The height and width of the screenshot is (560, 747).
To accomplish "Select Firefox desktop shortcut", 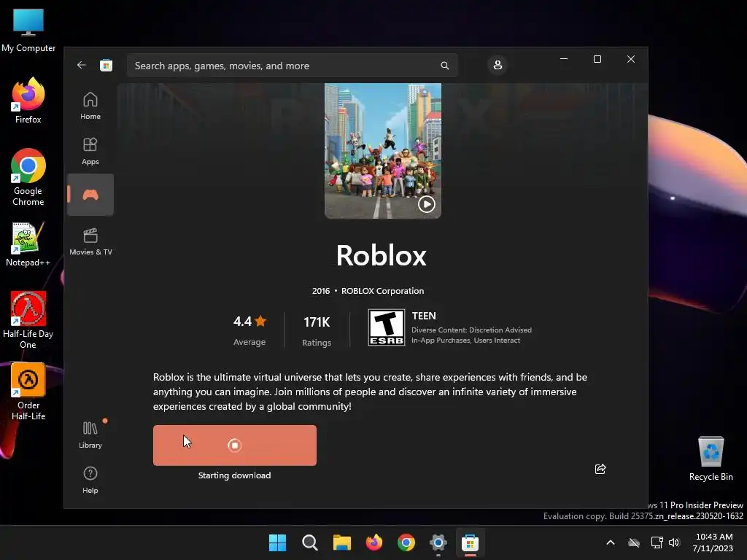I will [28, 101].
